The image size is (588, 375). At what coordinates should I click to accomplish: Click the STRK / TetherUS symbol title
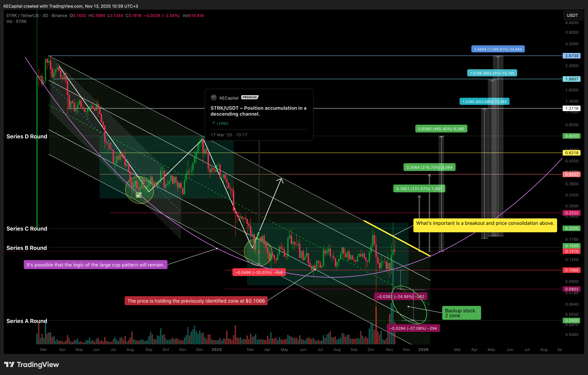(22, 16)
